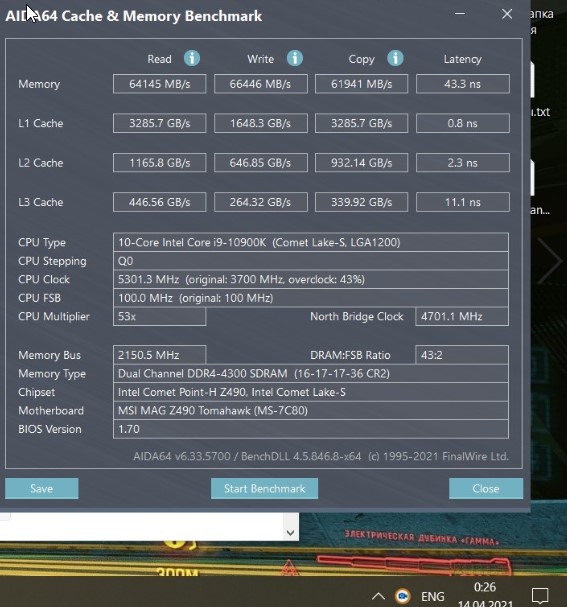Viewport: 567px width, 607px height.
Task: Select L3 Cache read 446.56 GB/s
Action: click(159, 202)
